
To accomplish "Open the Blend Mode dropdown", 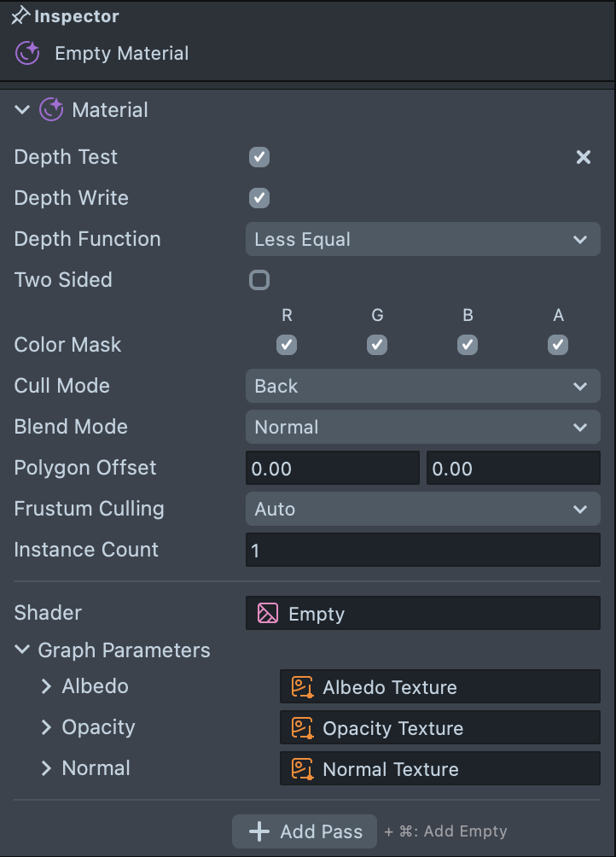I will pyautogui.click(x=422, y=427).
